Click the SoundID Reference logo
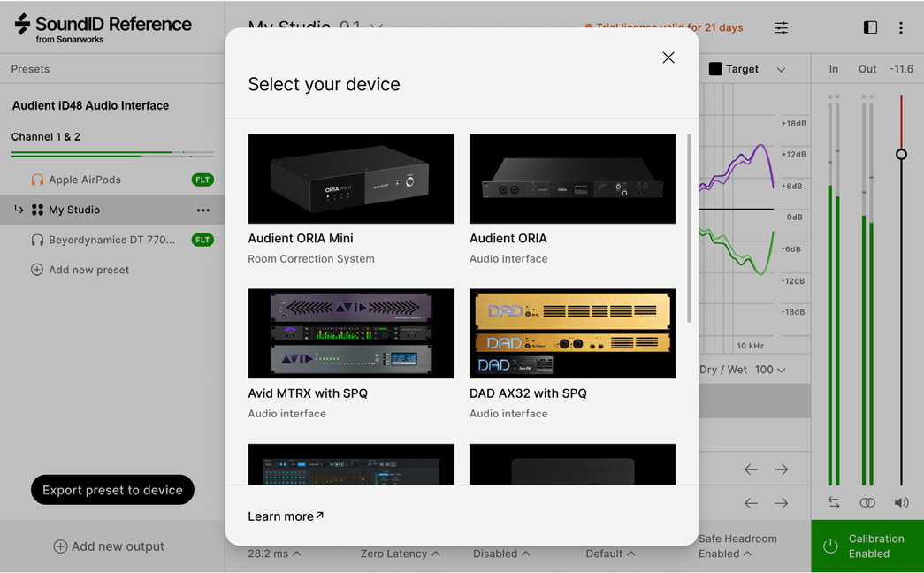The width and height of the screenshot is (924, 573). [x=103, y=27]
